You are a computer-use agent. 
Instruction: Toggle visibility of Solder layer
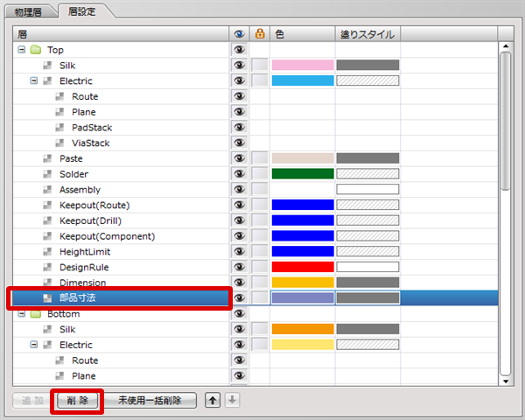pos(239,174)
